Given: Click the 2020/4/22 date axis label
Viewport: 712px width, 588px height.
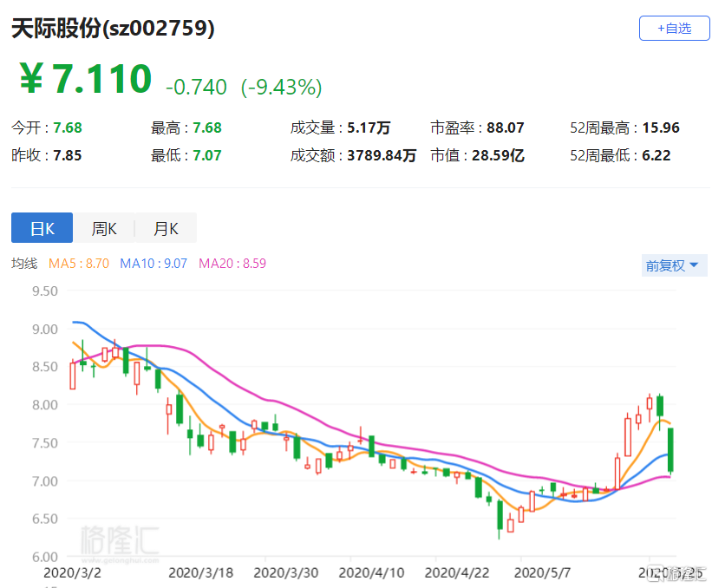Looking at the screenshot, I should pos(457,573).
